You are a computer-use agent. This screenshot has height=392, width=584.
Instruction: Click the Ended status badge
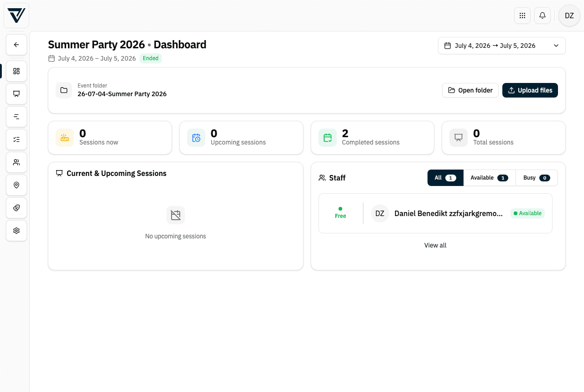(151, 58)
